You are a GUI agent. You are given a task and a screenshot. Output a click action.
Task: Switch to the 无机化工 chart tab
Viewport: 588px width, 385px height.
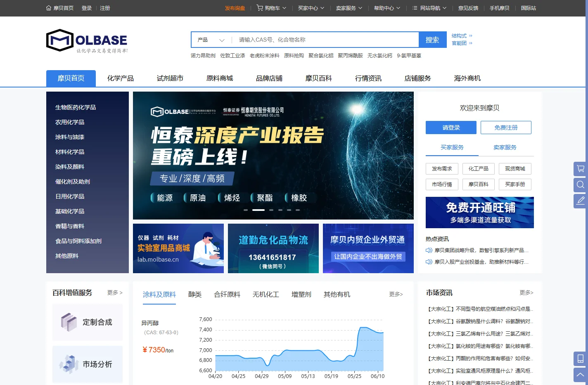(x=266, y=294)
